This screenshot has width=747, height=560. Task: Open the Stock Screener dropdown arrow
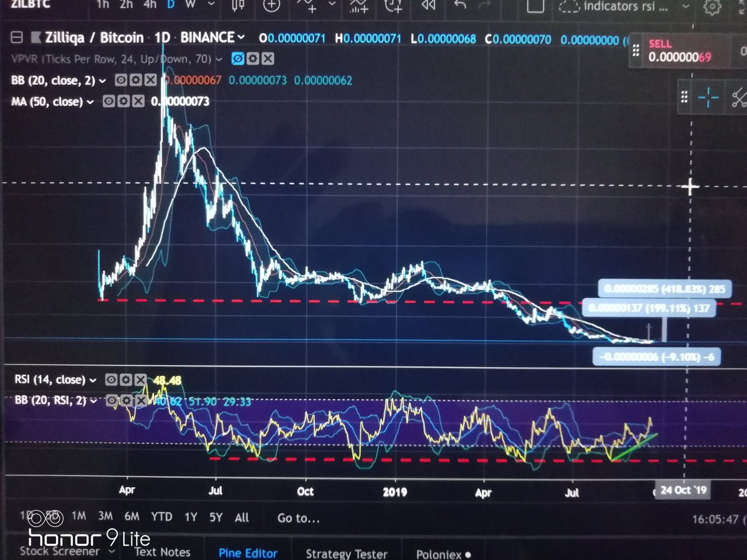[111, 551]
